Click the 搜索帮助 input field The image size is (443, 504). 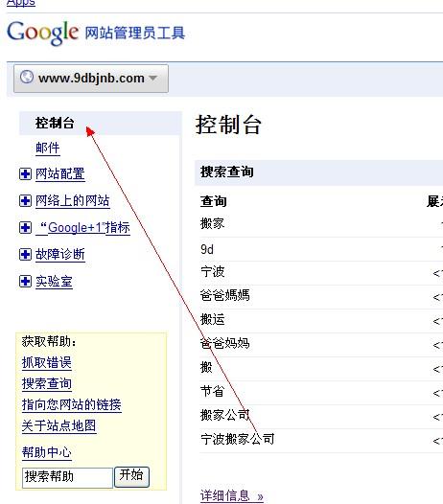(67, 477)
